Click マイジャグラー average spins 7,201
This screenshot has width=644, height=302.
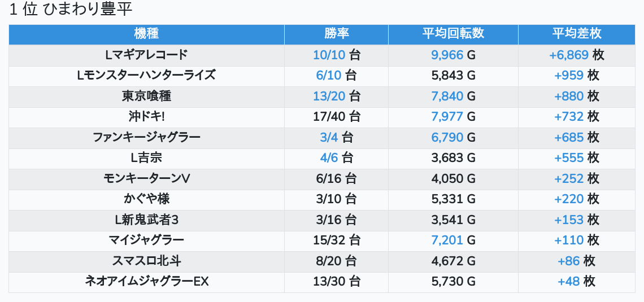(447, 240)
